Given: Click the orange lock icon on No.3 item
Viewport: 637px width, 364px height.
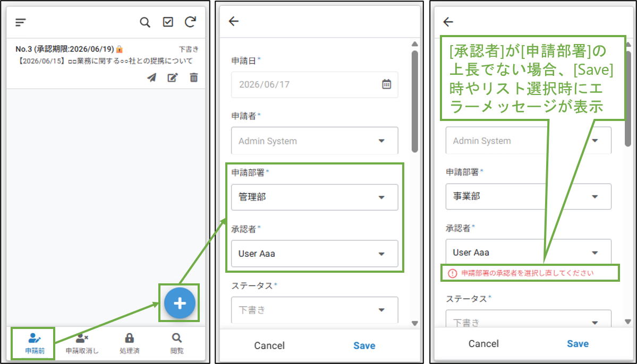Looking at the screenshot, I should click(x=120, y=49).
